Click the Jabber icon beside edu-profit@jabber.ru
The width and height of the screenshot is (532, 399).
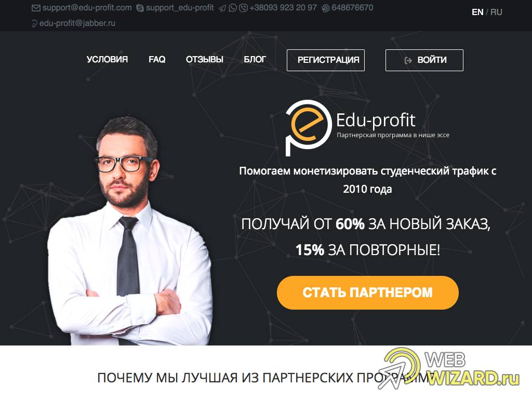pos(34,23)
